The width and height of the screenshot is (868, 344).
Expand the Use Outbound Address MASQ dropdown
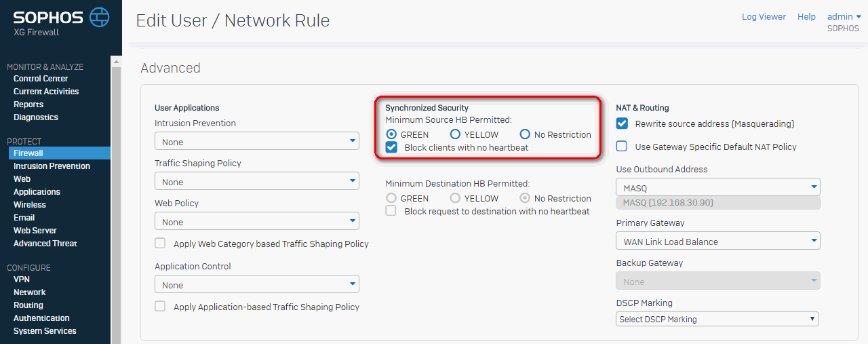pyautogui.click(x=718, y=187)
